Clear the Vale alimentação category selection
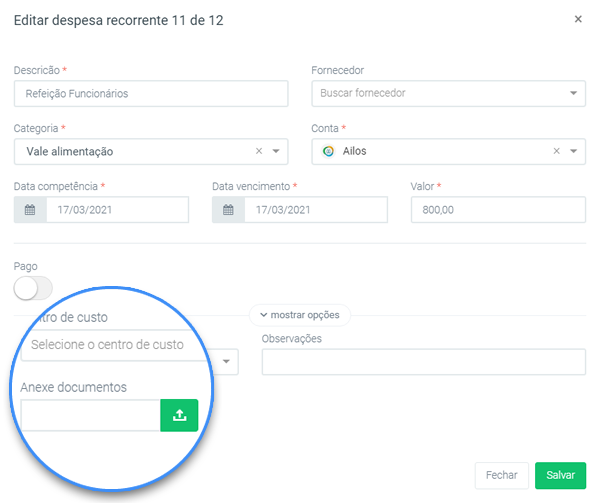Viewport: 600px width, 503px height. pyautogui.click(x=259, y=151)
